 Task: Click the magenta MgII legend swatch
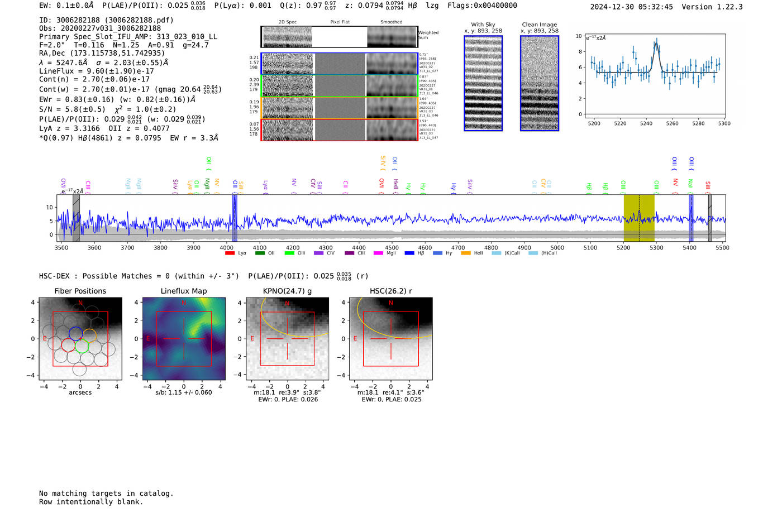pos(378,253)
